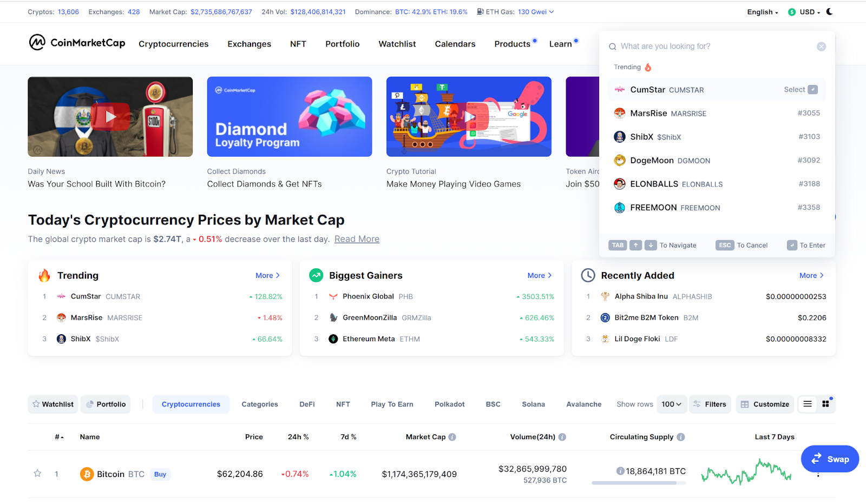Click the Customize button
The image size is (866, 504).
765,404
